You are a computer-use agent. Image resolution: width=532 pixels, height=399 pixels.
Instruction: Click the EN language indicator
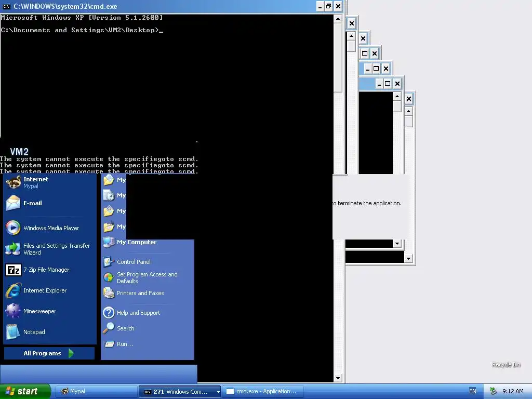pos(473,391)
